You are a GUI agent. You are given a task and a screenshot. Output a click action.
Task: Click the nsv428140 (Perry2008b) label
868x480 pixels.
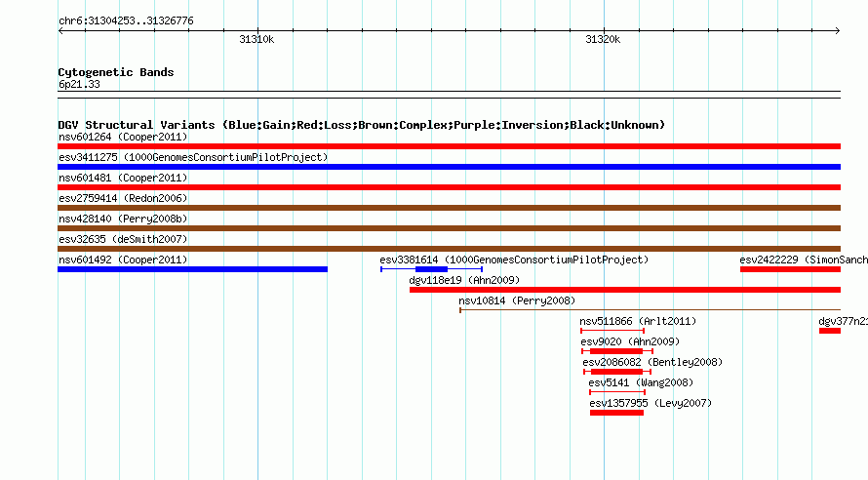coord(123,219)
